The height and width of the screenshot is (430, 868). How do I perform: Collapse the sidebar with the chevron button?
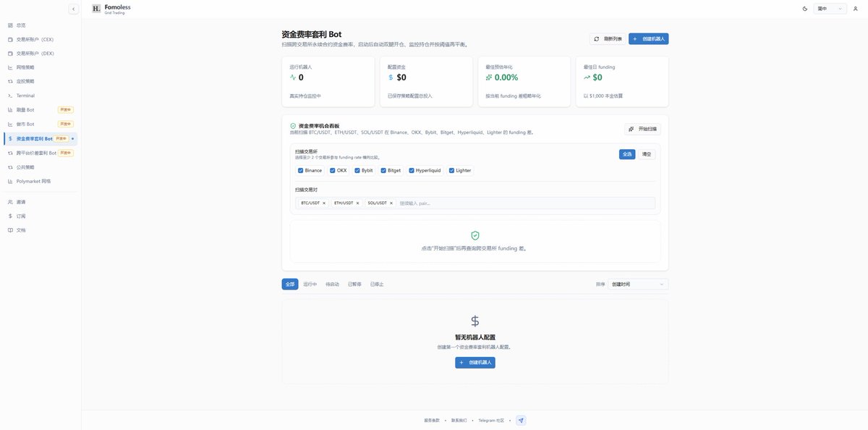tap(73, 9)
